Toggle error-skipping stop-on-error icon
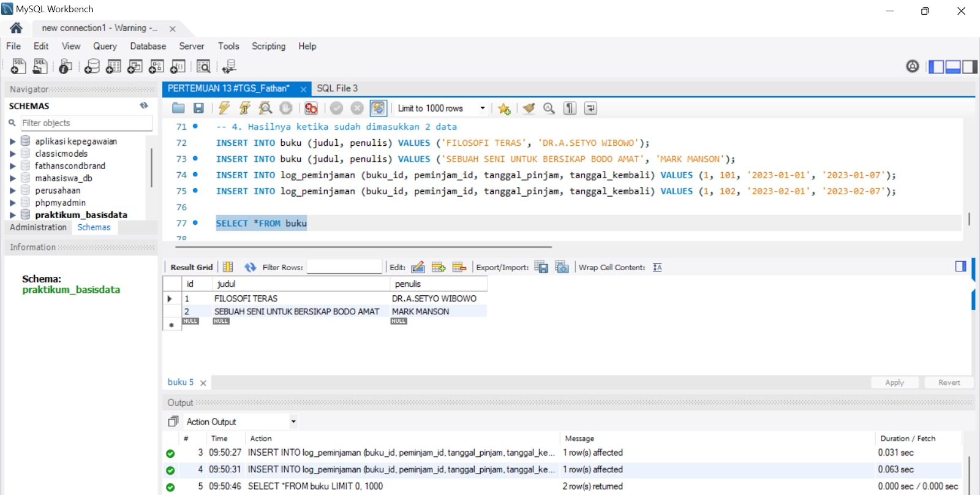Image resolution: width=980 pixels, height=495 pixels. (x=311, y=108)
